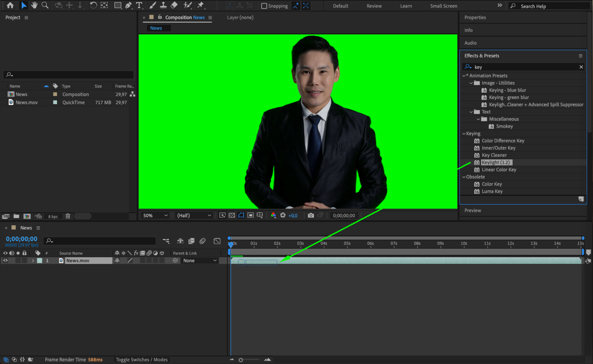Select the Hand tool
The image size is (593, 364).
click(x=34, y=5)
